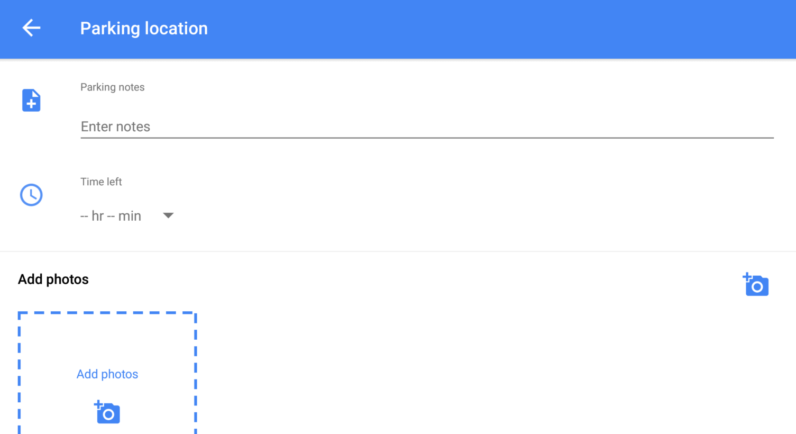Click the blue 'Add photos' link text
The width and height of the screenshot is (796, 434).
(x=107, y=374)
